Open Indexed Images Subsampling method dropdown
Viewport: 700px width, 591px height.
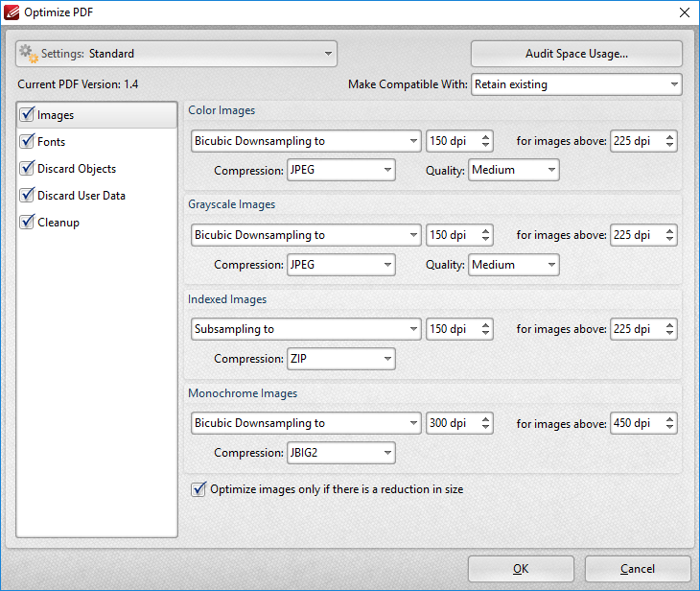click(305, 329)
